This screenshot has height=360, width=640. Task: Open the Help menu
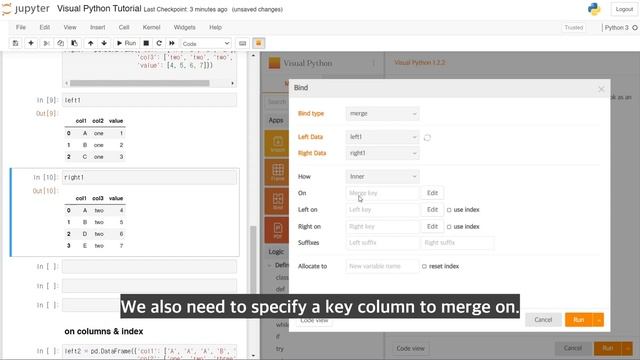(x=216, y=27)
